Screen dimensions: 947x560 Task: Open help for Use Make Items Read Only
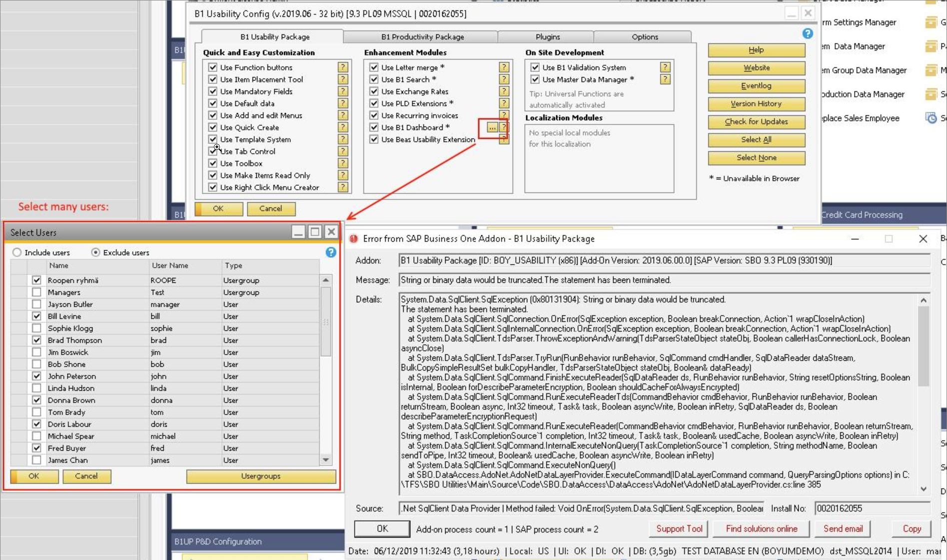point(343,175)
